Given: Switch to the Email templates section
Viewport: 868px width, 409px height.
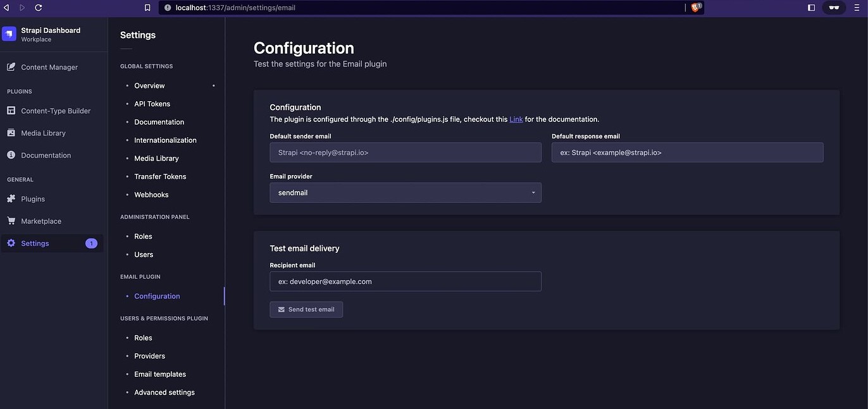Looking at the screenshot, I should tap(159, 374).
